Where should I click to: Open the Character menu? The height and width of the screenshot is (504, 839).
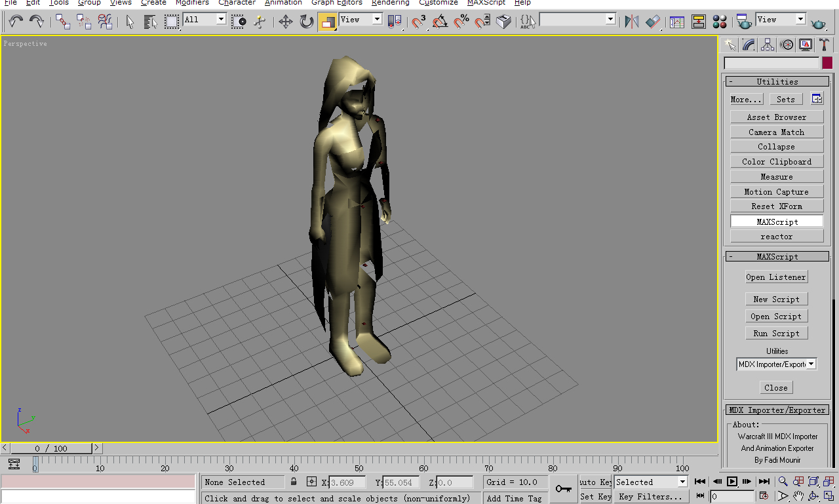point(237,3)
